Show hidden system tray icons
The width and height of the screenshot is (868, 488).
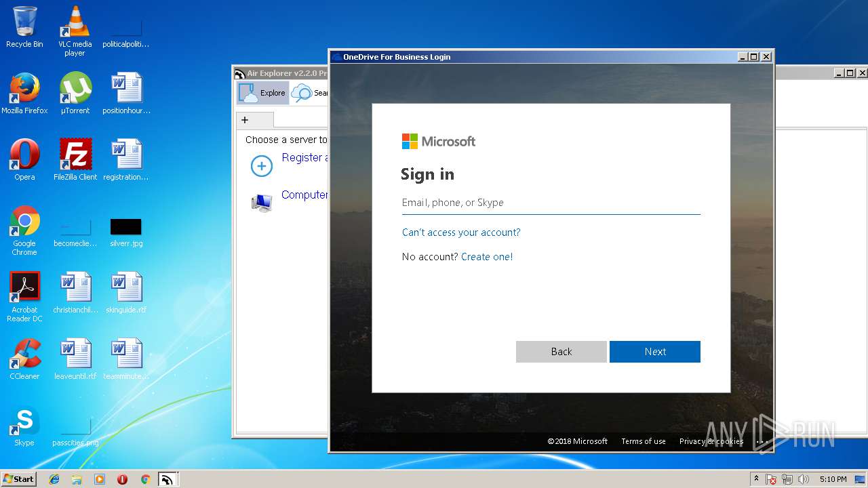756,479
